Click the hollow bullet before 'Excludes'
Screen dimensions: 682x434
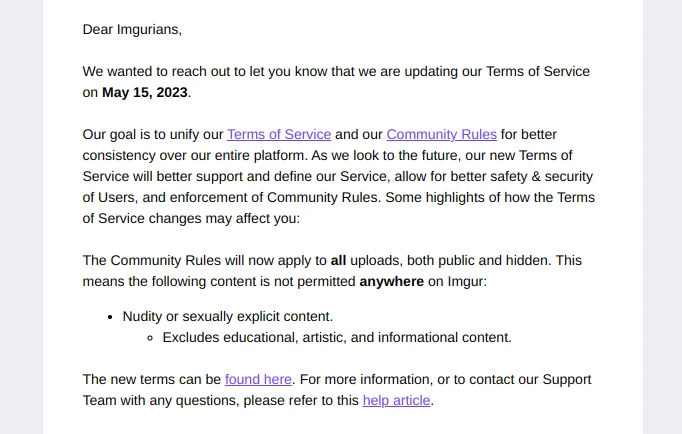coord(150,338)
